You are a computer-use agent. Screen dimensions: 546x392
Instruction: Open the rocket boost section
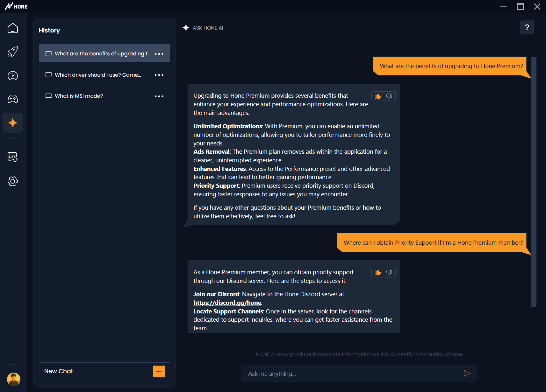[x=13, y=52]
